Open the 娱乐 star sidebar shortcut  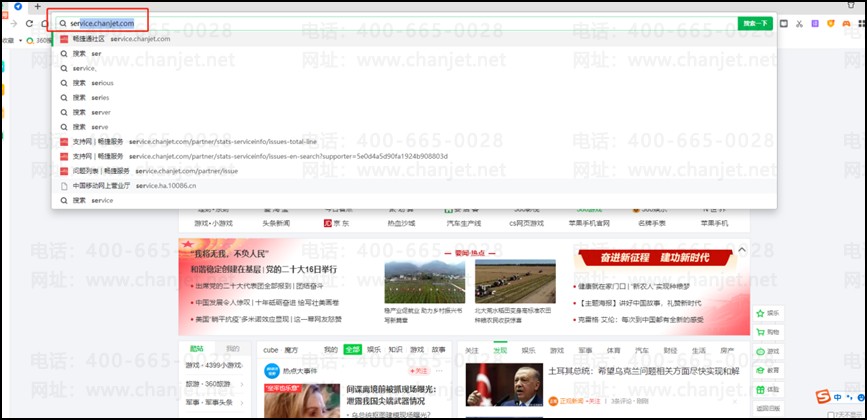click(x=767, y=313)
